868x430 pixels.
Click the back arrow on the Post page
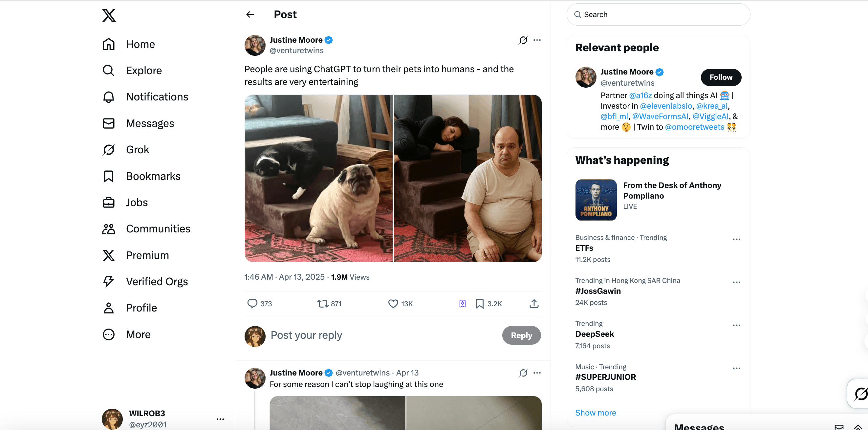click(250, 14)
